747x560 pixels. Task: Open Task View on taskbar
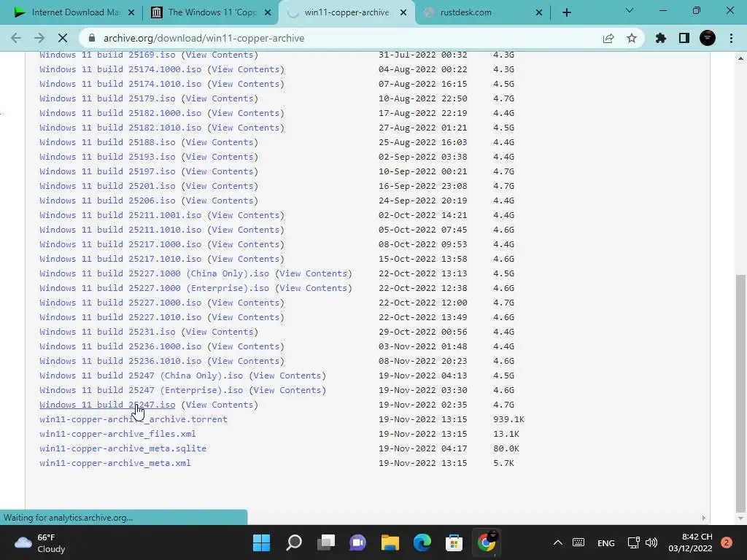point(326,542)
